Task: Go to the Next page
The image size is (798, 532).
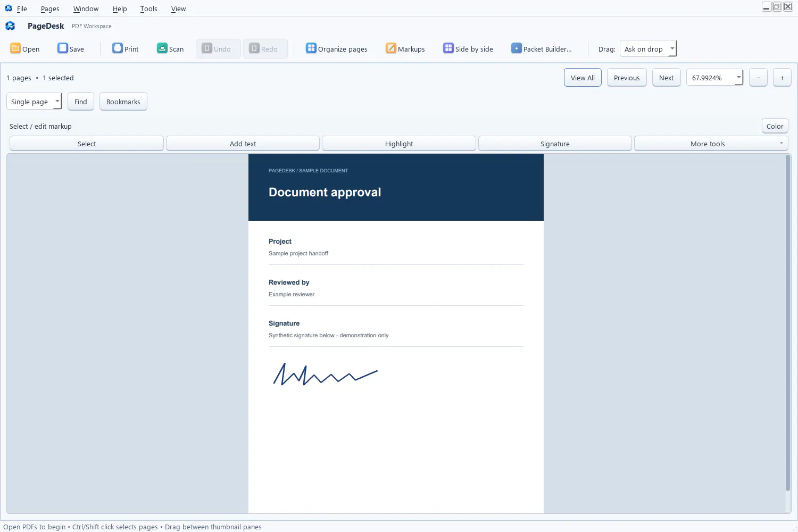Action: click(x=666, y=78)
